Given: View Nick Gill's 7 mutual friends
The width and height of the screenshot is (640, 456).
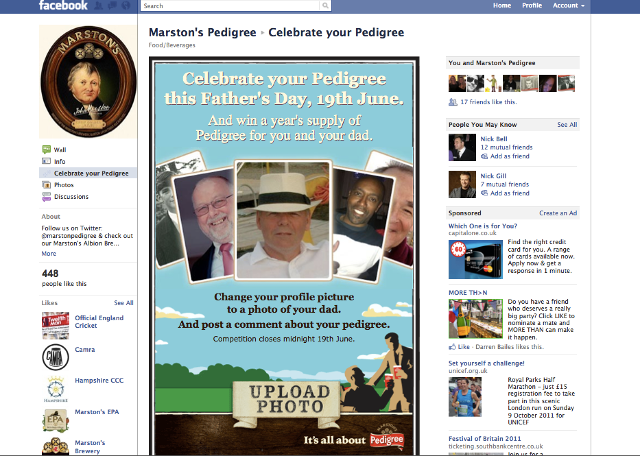Looking at the screenshot, I should [x=504, y=185].
